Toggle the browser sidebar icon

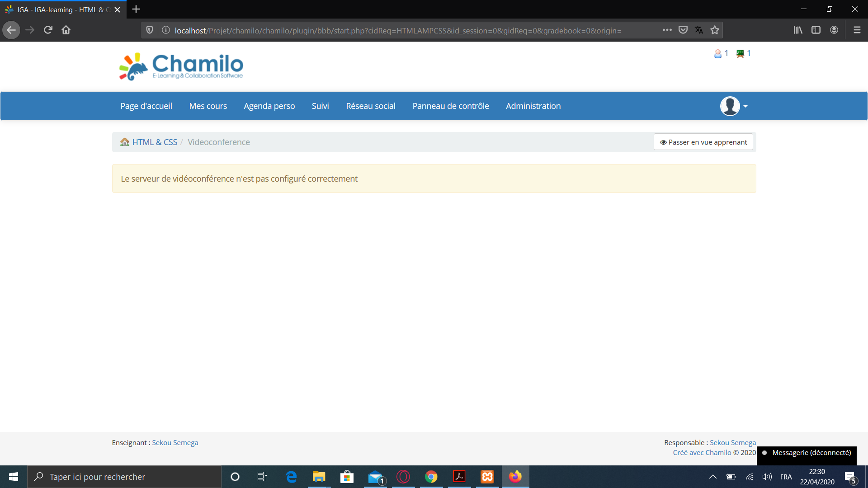816,30
